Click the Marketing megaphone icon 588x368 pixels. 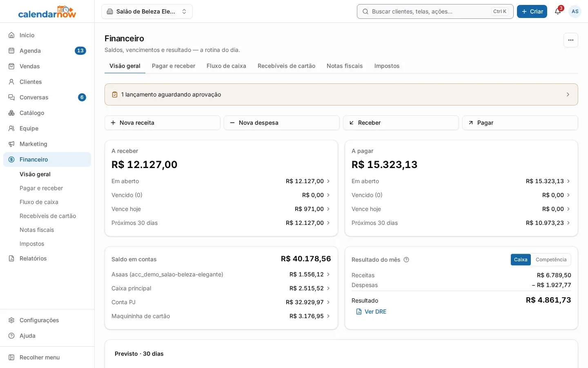(11, 144)
